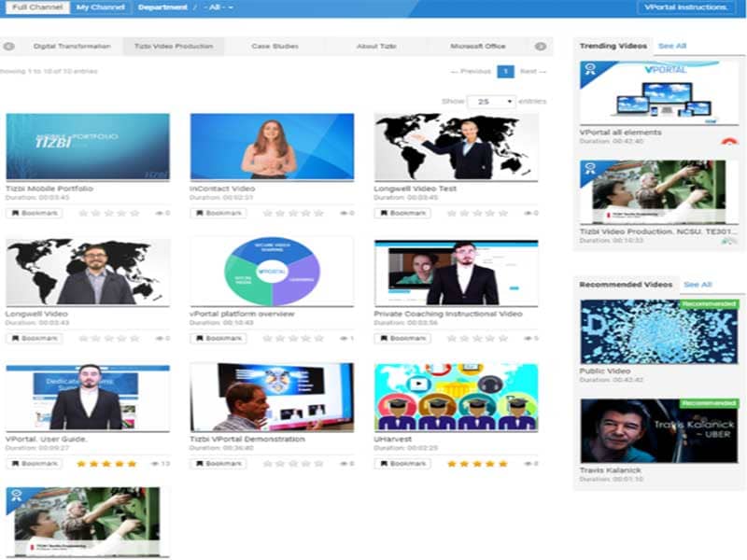Open Tizbi VPortal Demonstration thumbnail
Screen dimensions: 747x560
pos(272,398)
